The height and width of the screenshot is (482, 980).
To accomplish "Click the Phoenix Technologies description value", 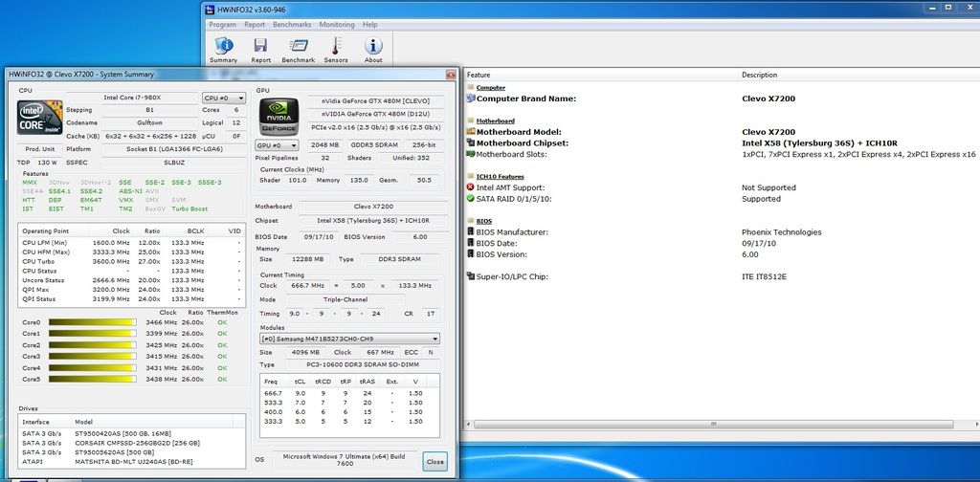I will pos(781,232).
